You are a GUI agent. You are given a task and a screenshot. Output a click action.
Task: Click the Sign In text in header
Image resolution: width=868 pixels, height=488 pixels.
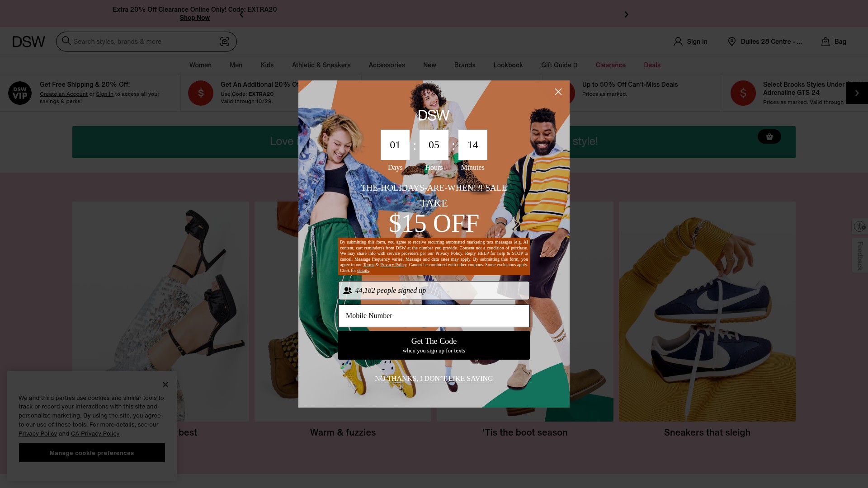click(x=697, y=42)
